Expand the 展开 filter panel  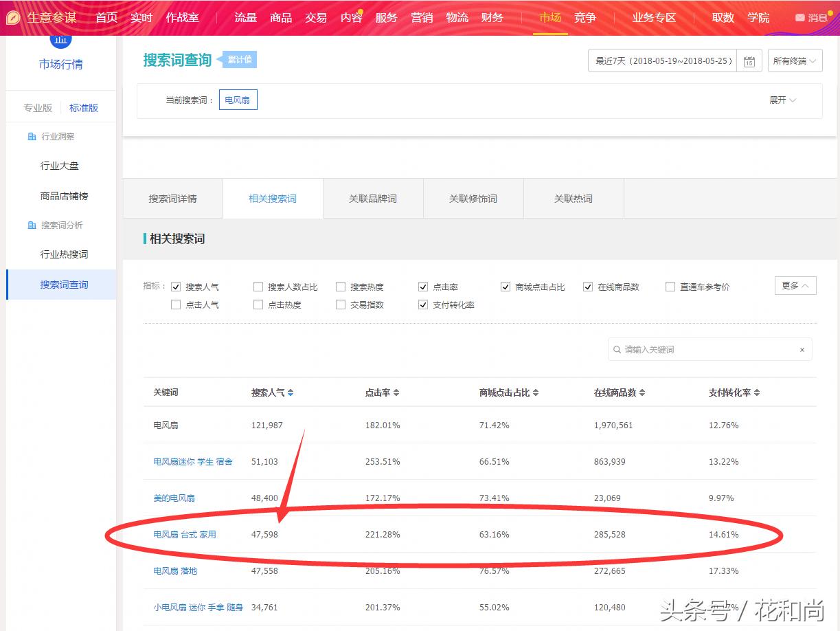click(x=783, y=100)
